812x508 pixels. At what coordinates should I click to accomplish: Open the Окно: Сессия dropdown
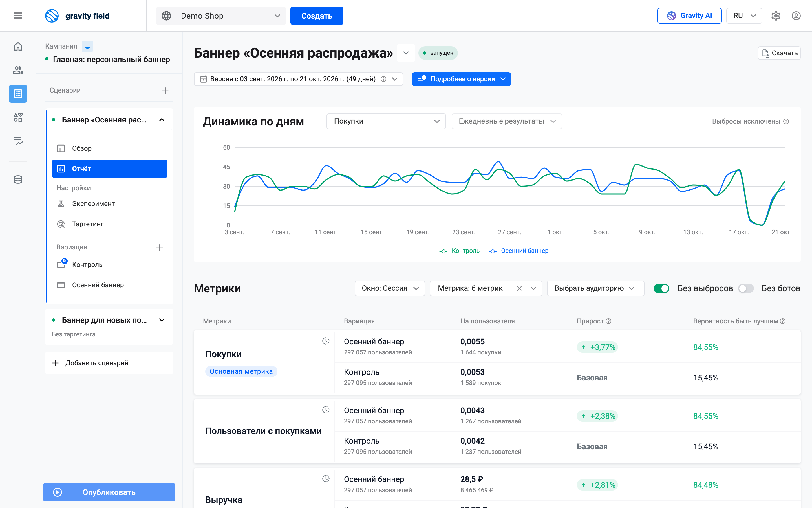coord(390,288)
